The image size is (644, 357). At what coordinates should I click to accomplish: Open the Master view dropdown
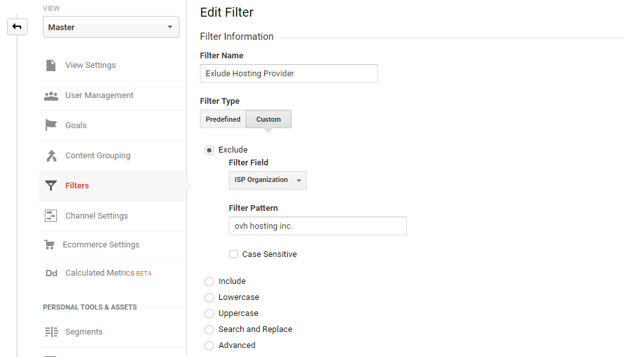click(111, 27)
